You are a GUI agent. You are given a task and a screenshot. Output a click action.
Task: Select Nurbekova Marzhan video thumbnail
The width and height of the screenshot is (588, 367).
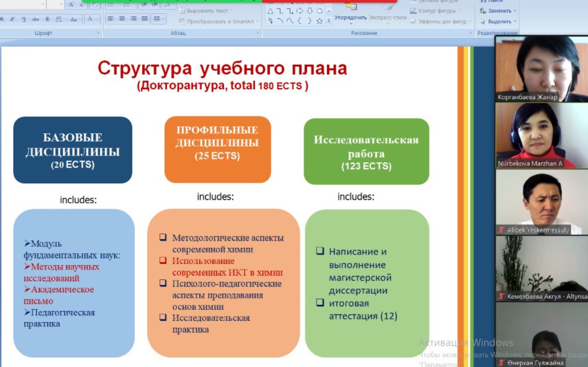[541, 135]
